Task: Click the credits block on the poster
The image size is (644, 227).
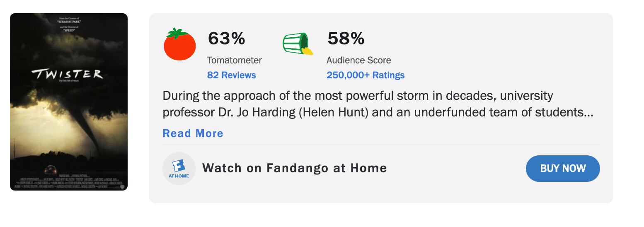Action: click(69, 183)
